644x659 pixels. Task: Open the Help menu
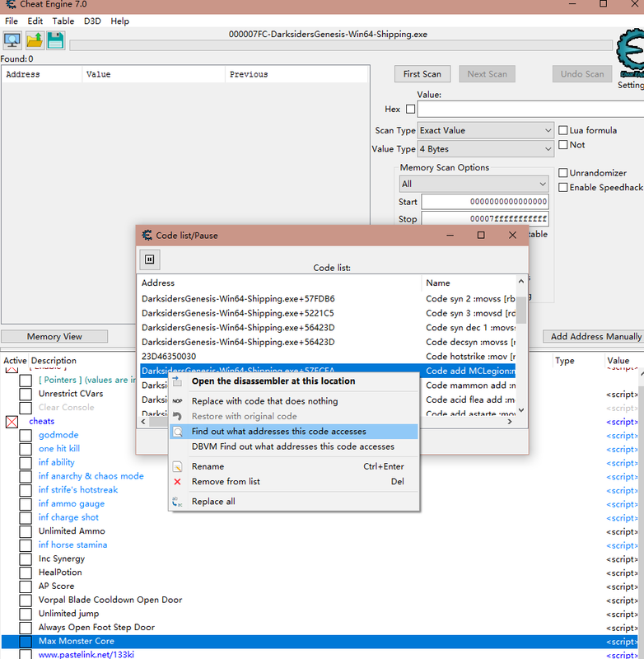119,21
